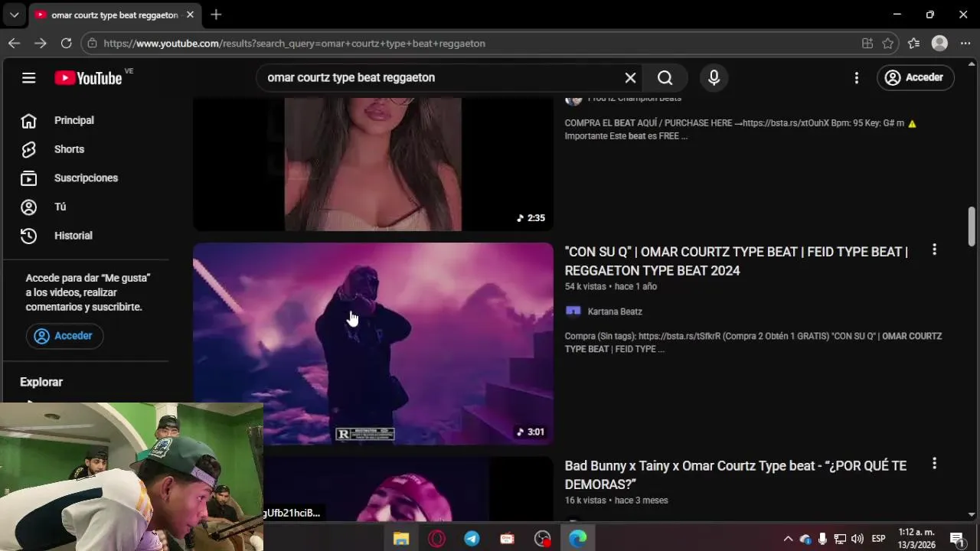The image size is (980, 551).
Task: Click the Kartana Beatz channel avatar
Action: (573, 311)
